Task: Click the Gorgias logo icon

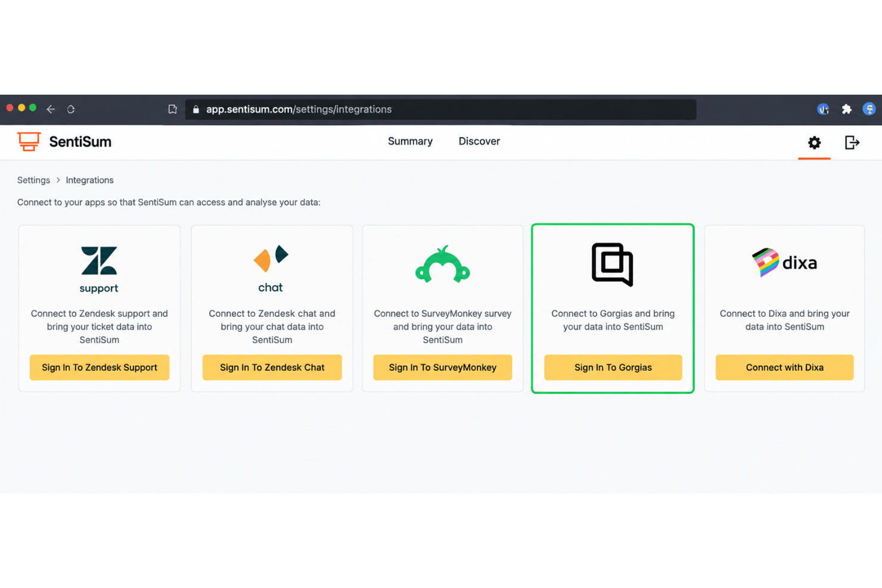Action: coord(613,265)
